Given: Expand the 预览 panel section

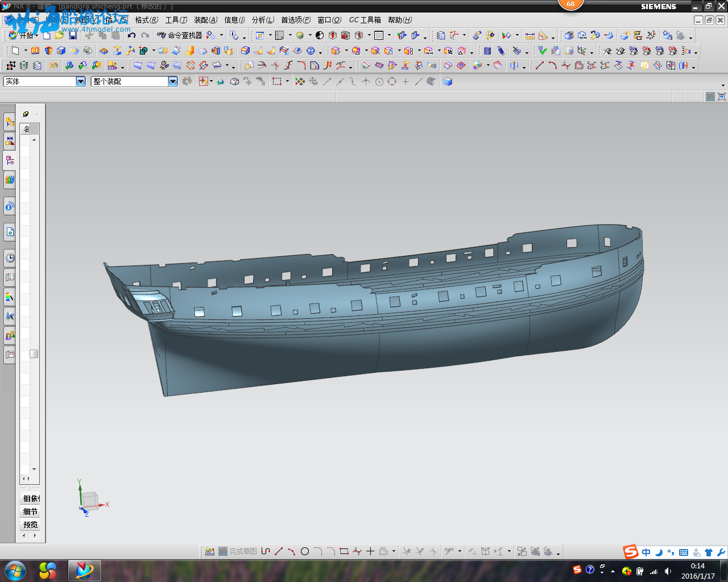Looking at the screenshot, I should click(x=31, y=525).
